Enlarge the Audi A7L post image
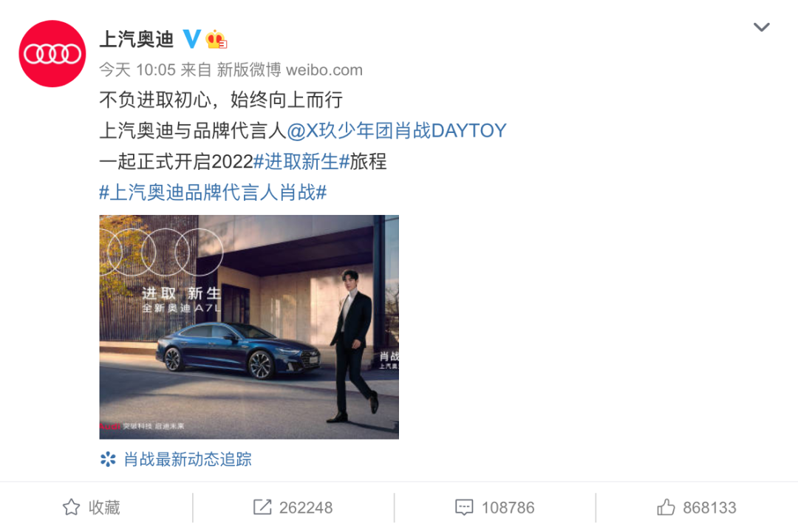Screen dimensions: 798x532 click(249, 327)
